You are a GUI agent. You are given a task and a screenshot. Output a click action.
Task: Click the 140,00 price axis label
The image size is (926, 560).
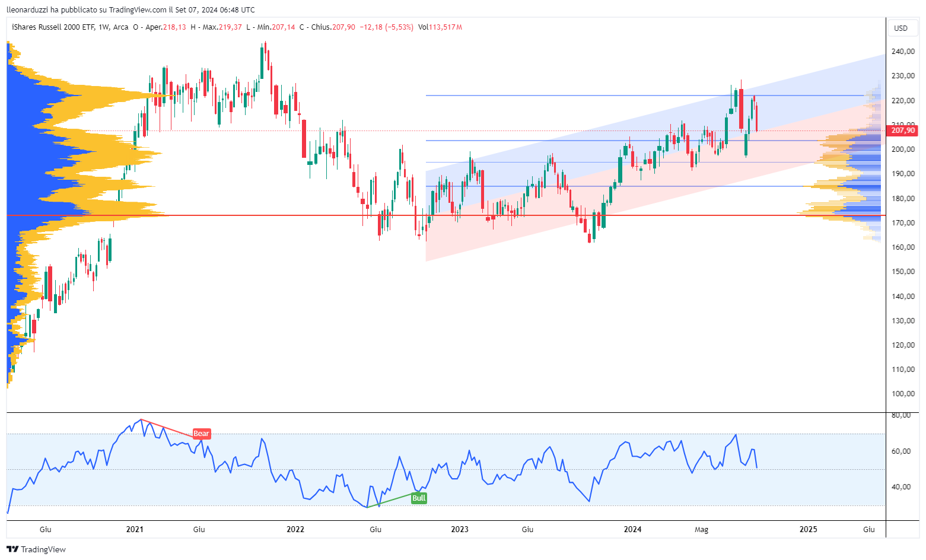pos(902,297)
